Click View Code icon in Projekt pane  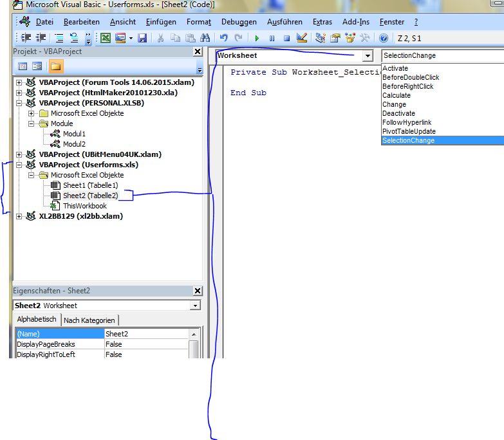(23, 66)
